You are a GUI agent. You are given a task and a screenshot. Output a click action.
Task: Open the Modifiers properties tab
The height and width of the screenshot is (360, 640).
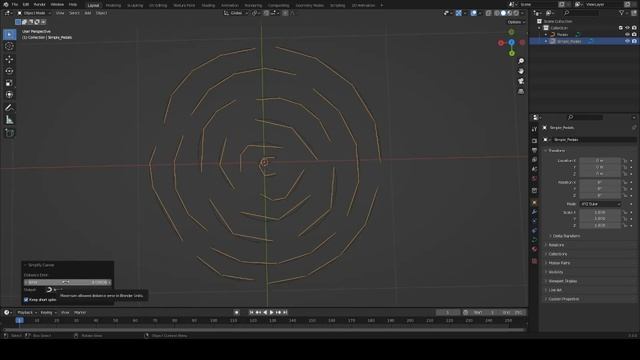pos(534,212)
